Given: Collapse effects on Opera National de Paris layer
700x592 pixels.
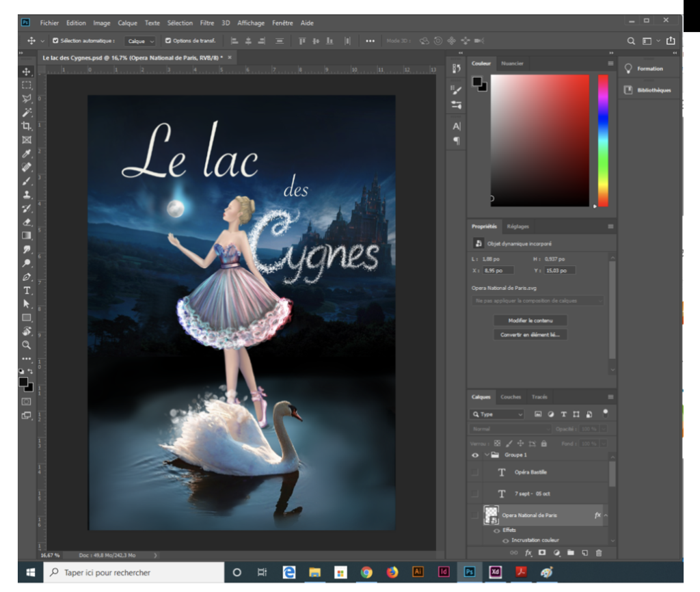Looking at the screenshot, I should click(x=606, y=515).
